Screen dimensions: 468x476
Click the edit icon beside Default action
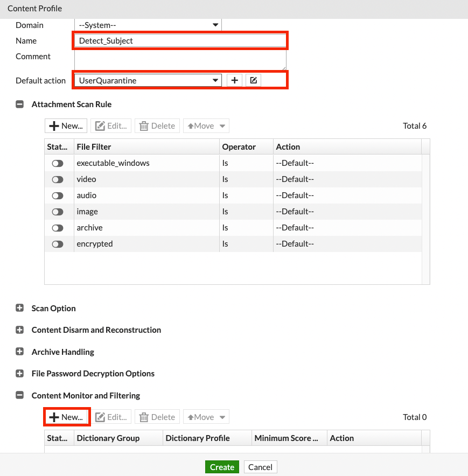[253, 80]
